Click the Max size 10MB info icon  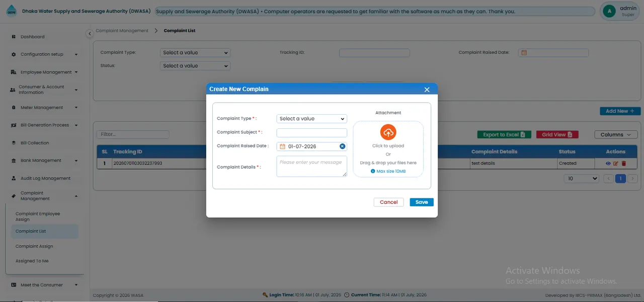(x=373, y=171)
